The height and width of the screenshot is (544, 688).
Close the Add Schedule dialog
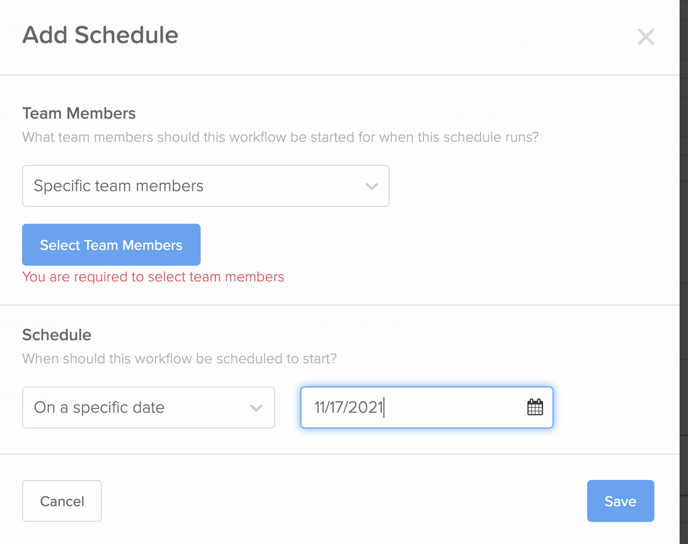[x=645, y=37]
